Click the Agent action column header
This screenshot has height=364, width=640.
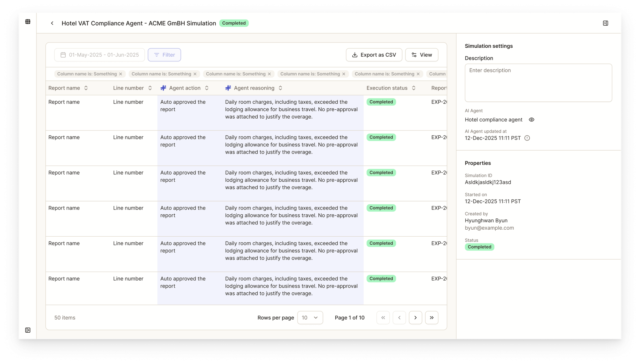point(185,88)
